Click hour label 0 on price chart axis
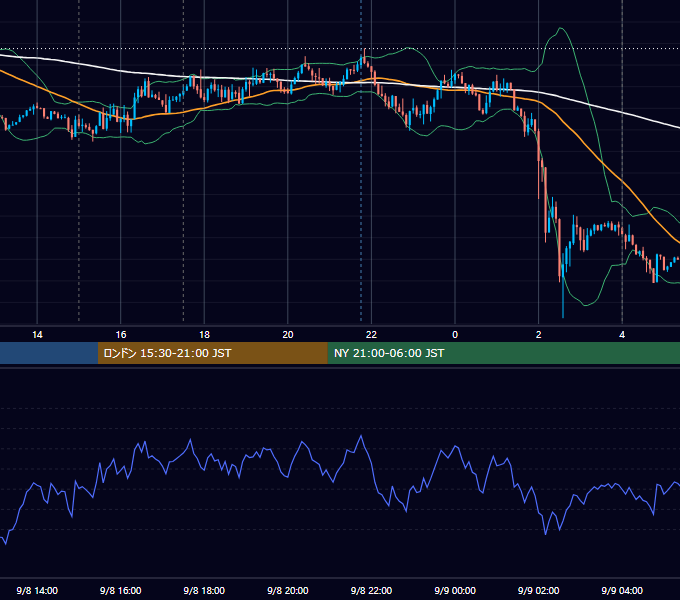680x600 pixels. tap(455, 335)
